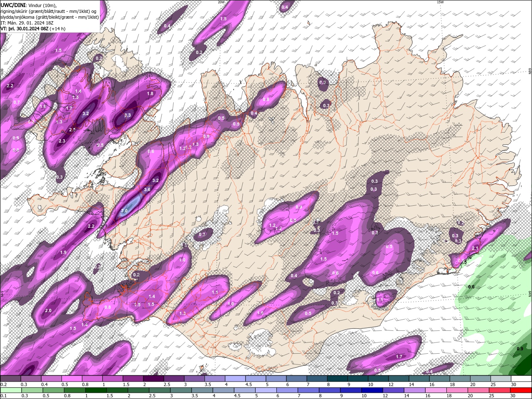Click valid time 'VT: þri. 30.01.2024 08Z (+14 h)'

(x=33, y=29)
